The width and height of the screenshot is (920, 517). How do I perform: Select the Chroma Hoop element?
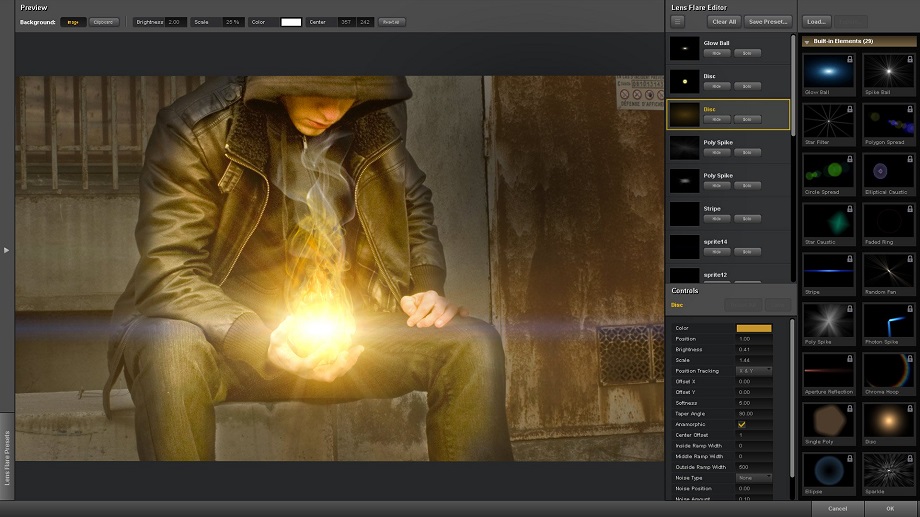click(x=886, y=371)
